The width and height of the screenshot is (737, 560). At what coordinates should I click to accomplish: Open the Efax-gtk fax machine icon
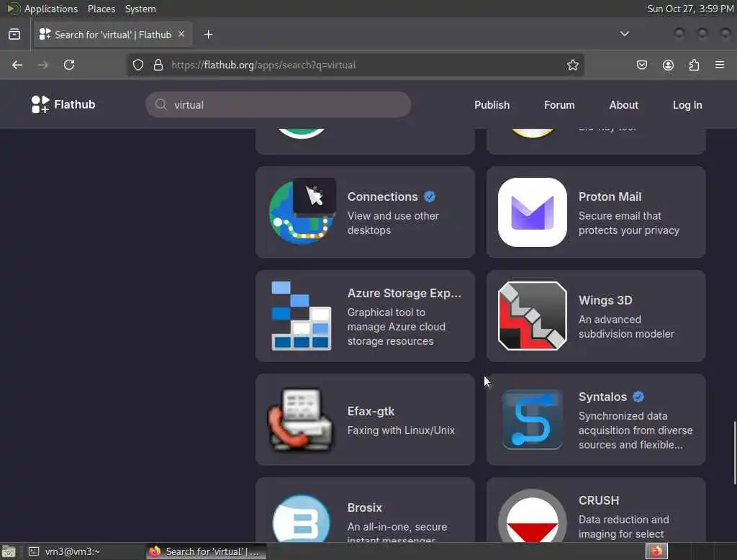pyautogui.click(x=301, y=420)
